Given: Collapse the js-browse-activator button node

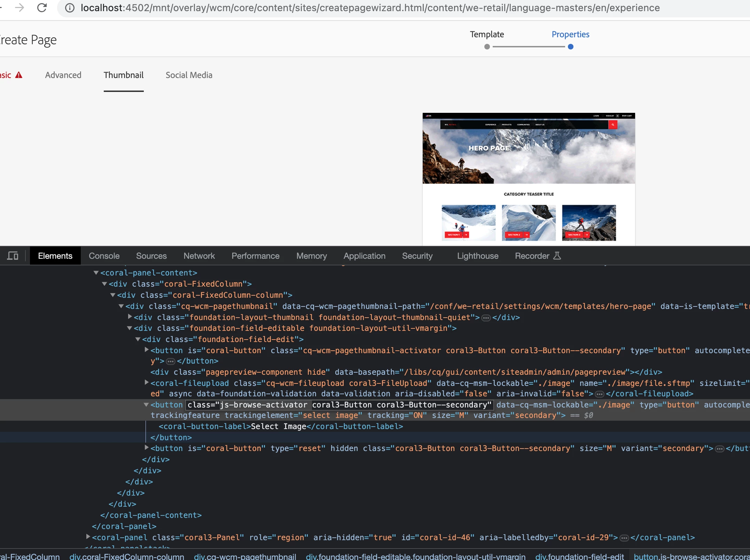Looking at the screenshot, I should (x=146, y=405).
